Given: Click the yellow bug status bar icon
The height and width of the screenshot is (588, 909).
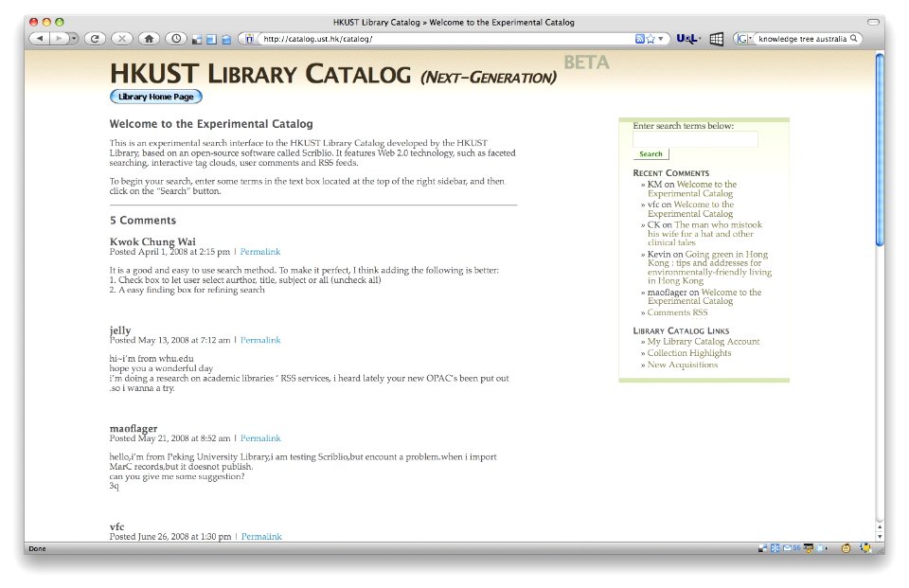Looking at the screenshot, I should 864,547.
